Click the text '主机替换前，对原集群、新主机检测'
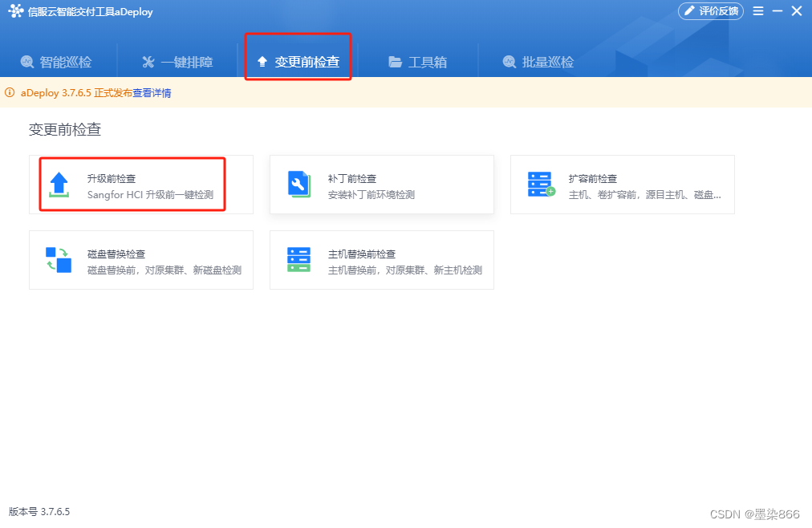Image resolution: width=812 pixels, height=528 pixels. [x=405, y=270]
